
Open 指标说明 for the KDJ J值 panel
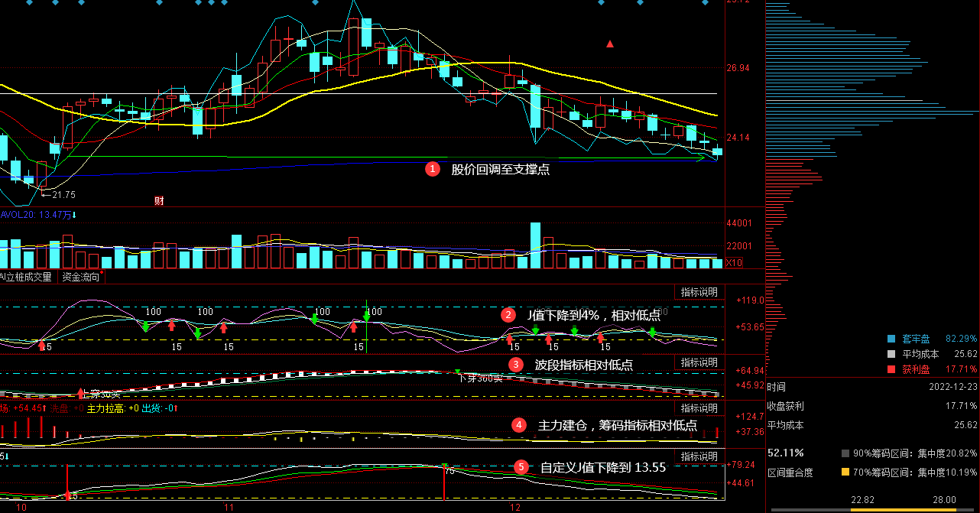(x=699, y=292)
